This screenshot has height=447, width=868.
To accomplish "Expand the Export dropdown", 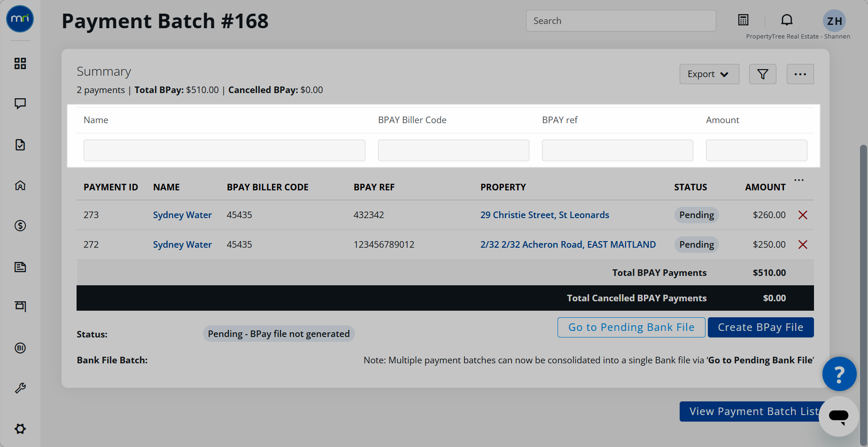I will pos(709,74).
